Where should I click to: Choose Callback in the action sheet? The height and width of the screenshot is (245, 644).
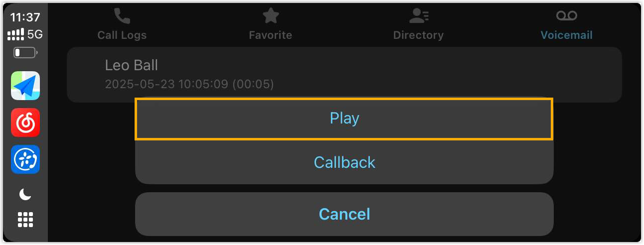coord(344,162)
